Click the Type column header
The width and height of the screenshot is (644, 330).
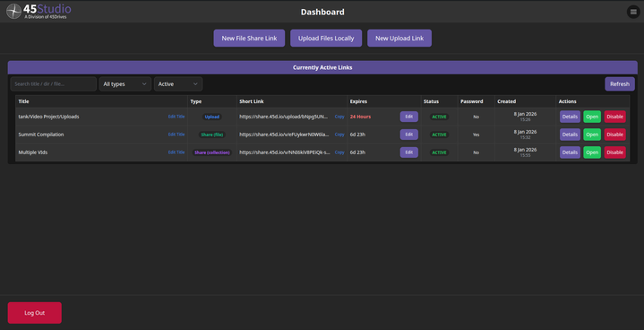tap(196, 101)
